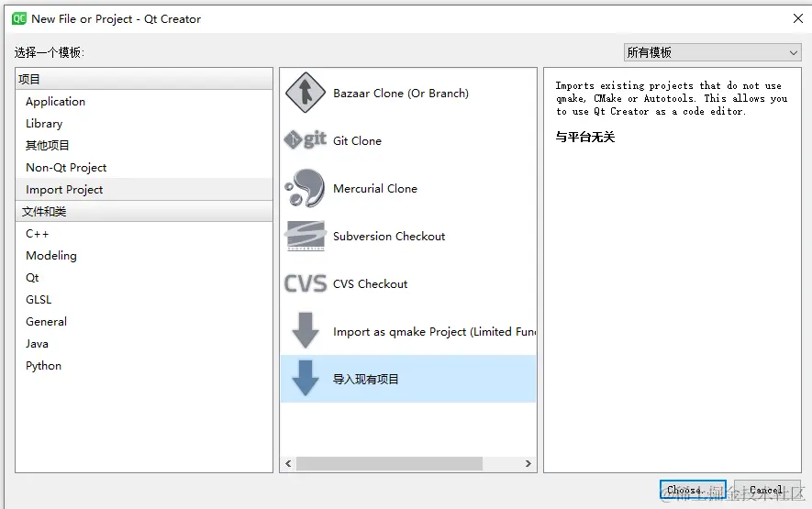Choose the CVS Checkout template
This screenshot has height=509, width=812.
(x=408, y=283)
